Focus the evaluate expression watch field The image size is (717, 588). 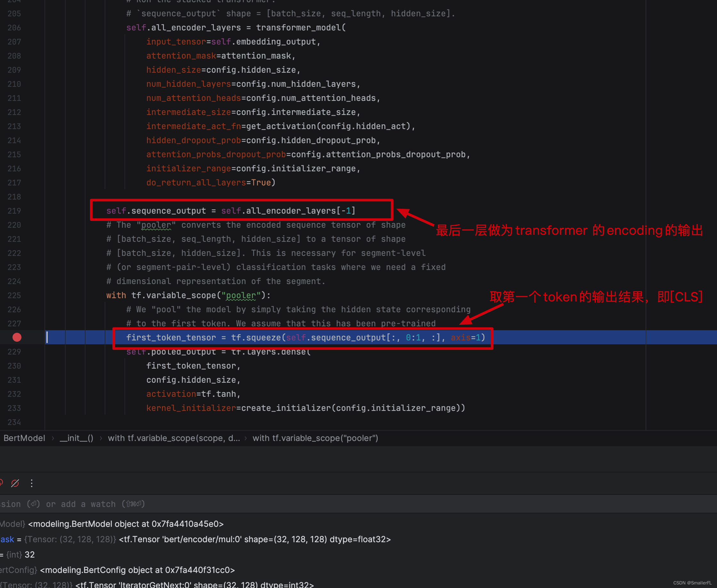(358, 504)
